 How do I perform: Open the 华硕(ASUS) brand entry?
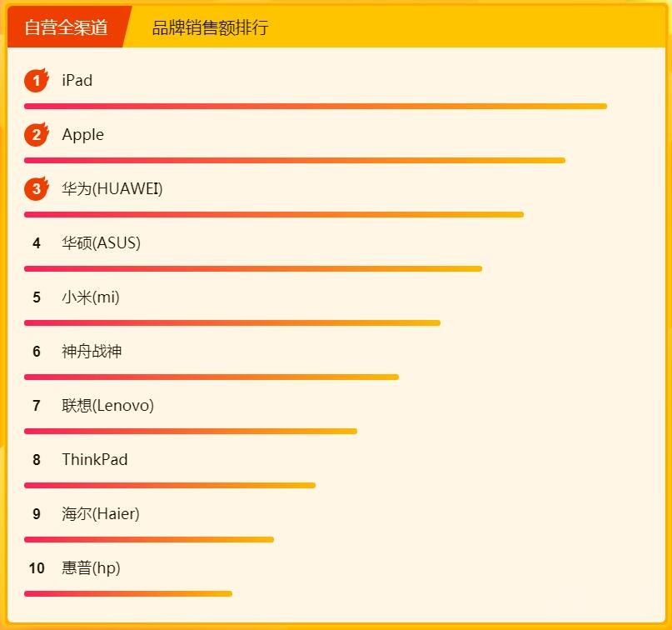tap(102, 243)
